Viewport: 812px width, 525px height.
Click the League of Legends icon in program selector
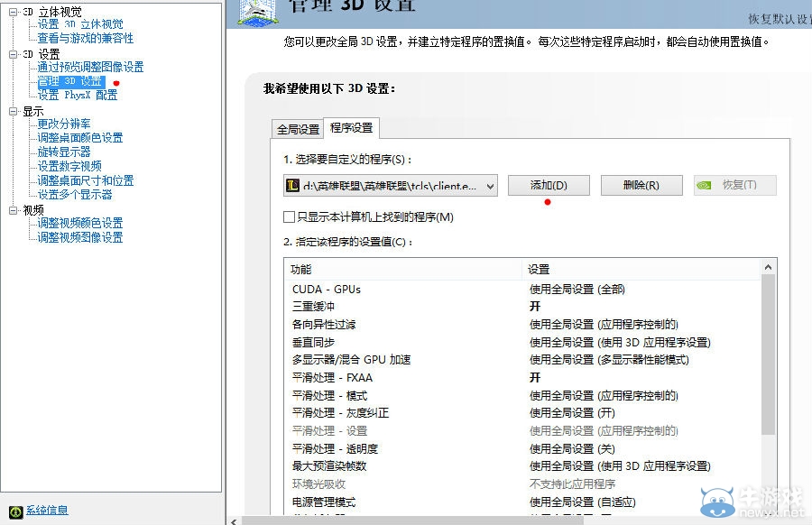point(293,185)
